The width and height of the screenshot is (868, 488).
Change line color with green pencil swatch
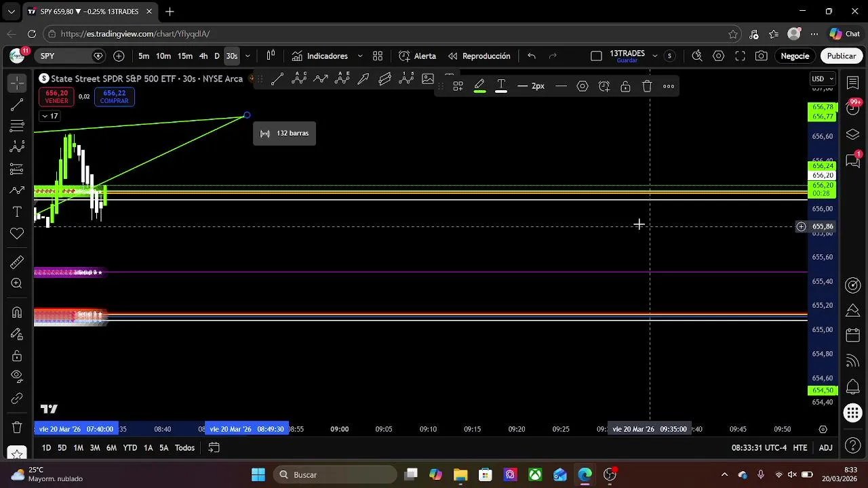click(x=479, y=86)
